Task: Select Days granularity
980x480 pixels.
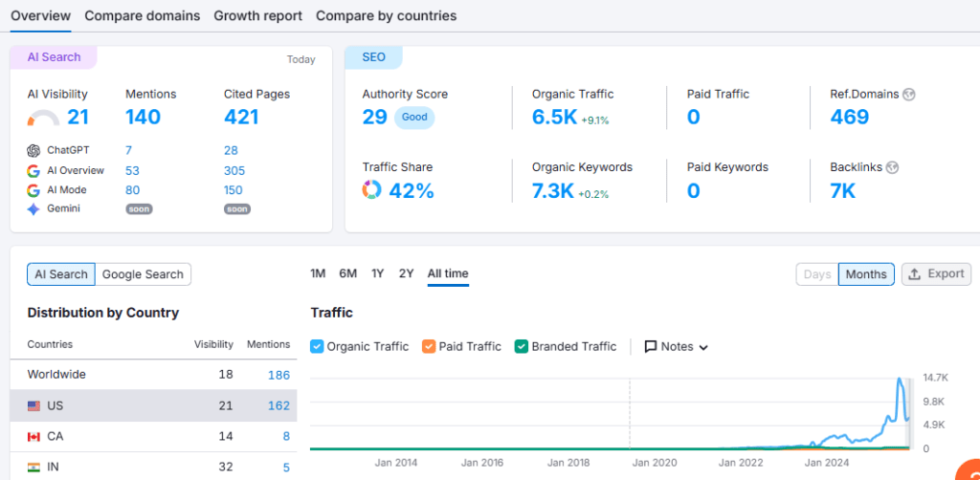Action: pyautogui.click(x=817, y=274)
